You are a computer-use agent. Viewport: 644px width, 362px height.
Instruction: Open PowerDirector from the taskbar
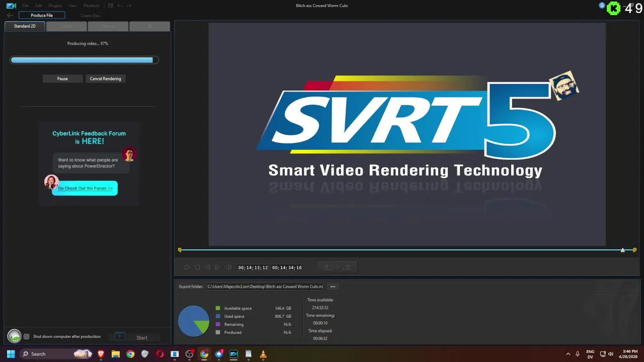click(233, 354)
